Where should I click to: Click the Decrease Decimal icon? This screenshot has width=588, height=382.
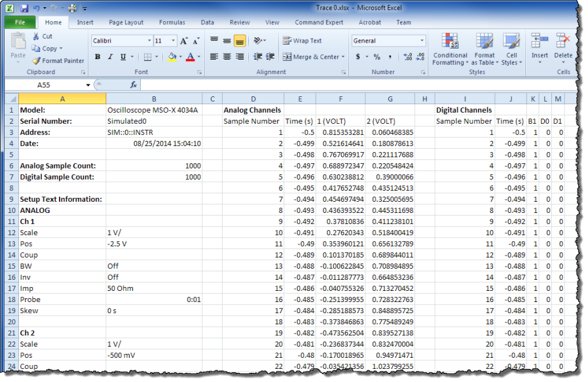[x=420, y=56]
